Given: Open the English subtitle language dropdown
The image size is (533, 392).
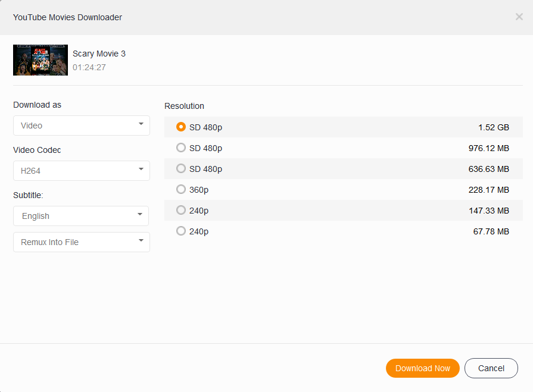Looking at the screenshot, I should [81, 216].
